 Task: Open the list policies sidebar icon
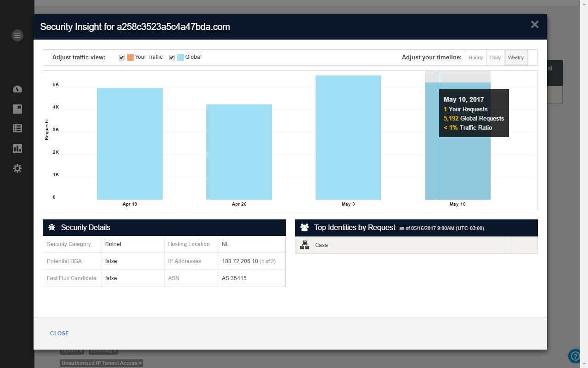(x=17, y=128)
